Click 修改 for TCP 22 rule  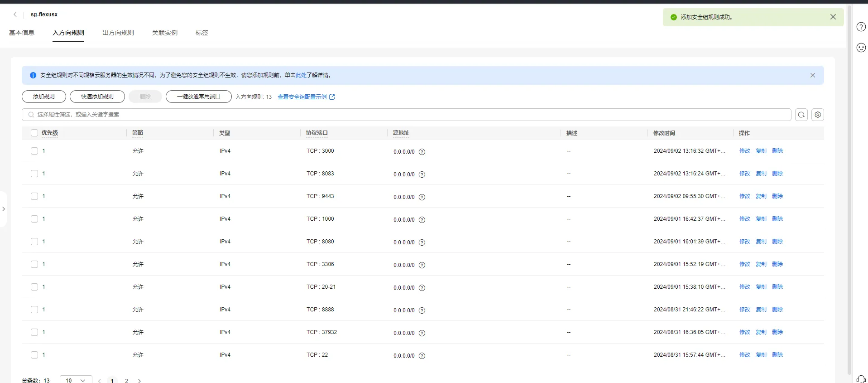click(x=745, y=355)
